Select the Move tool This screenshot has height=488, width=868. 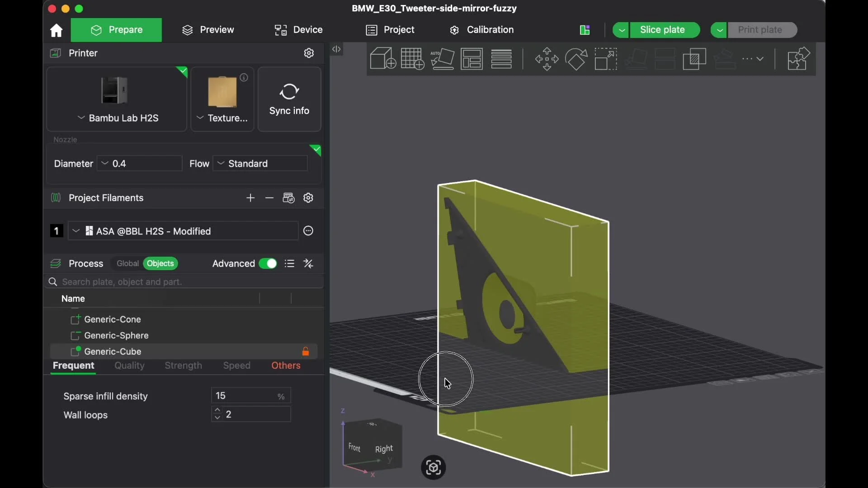pos(547,59)
